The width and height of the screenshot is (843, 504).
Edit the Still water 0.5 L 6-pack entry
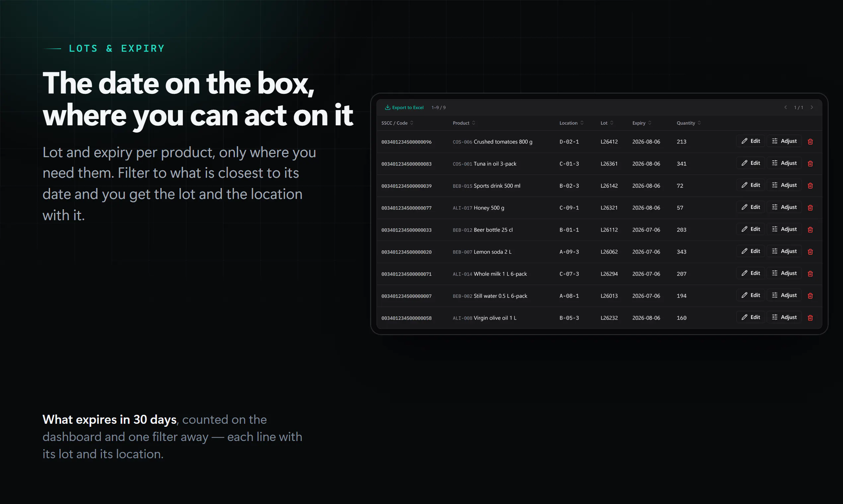(x=750, y=295)
